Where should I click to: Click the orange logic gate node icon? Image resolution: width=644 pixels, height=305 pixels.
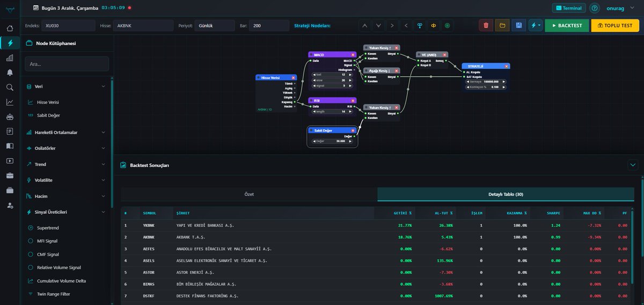pyautogui.click(x=434, y=25)
